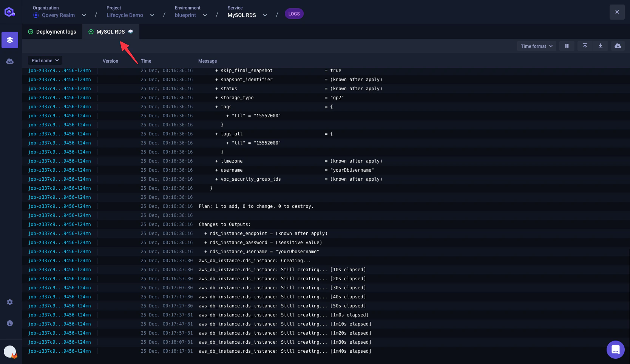Open the Project Lifecycle Demo dropdown

(x=152, y=15)
